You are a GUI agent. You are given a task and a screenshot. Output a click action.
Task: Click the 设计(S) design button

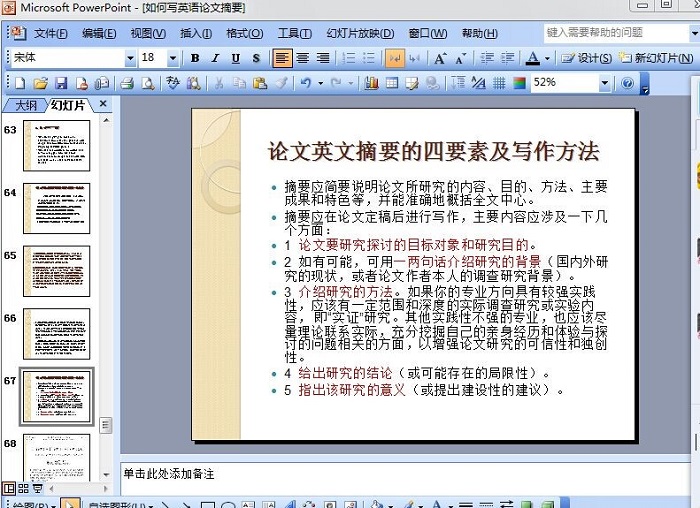tap(586, 58)
